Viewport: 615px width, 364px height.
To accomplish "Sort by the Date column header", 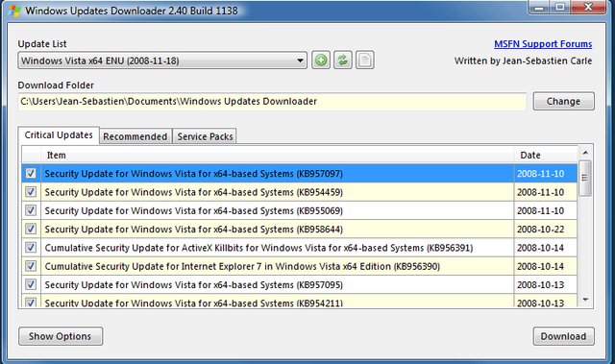I will click(x=546, y=156).
